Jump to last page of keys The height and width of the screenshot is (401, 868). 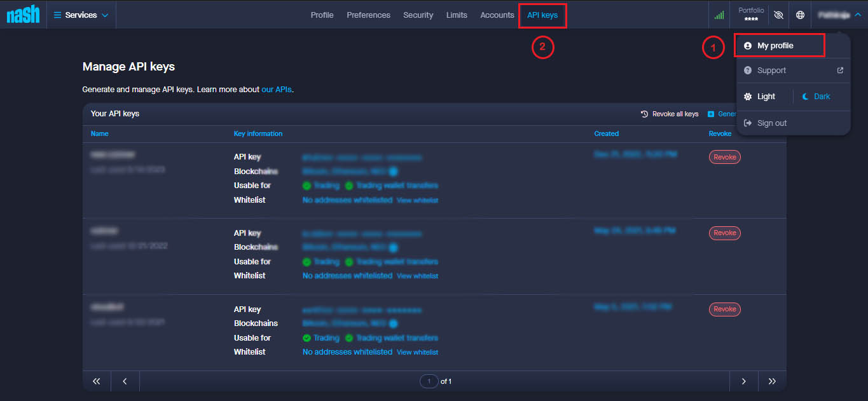772,381
